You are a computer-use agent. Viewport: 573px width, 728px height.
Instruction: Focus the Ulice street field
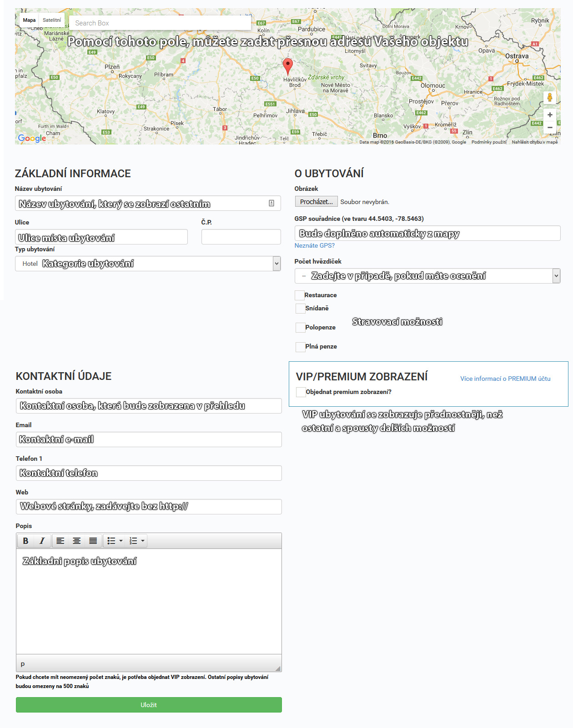coord(101,237)
